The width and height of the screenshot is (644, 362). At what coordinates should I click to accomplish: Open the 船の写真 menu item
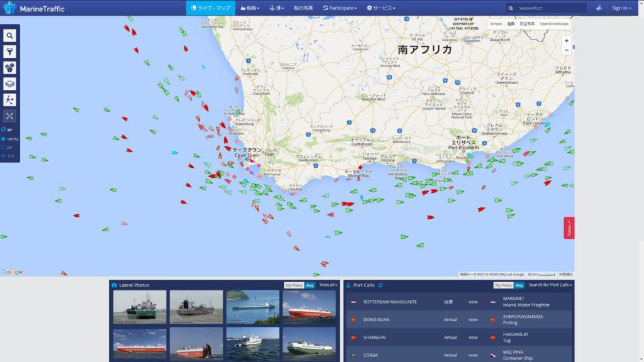coord(303,8)
